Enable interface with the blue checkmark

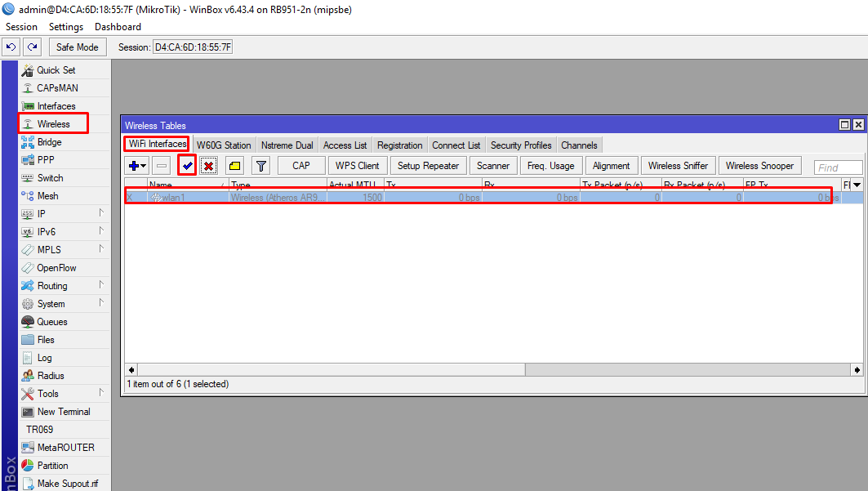coord(187,166)
